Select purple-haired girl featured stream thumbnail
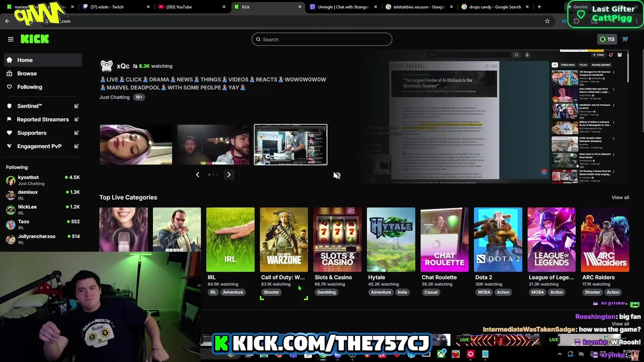The width and height of the screenshot is (644, 362). tap(136, 145)
